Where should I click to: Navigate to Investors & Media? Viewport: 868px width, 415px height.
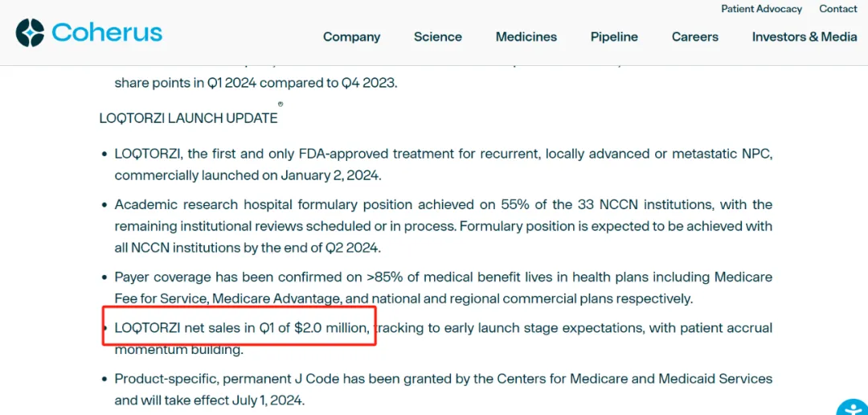[x=804, y=37]
